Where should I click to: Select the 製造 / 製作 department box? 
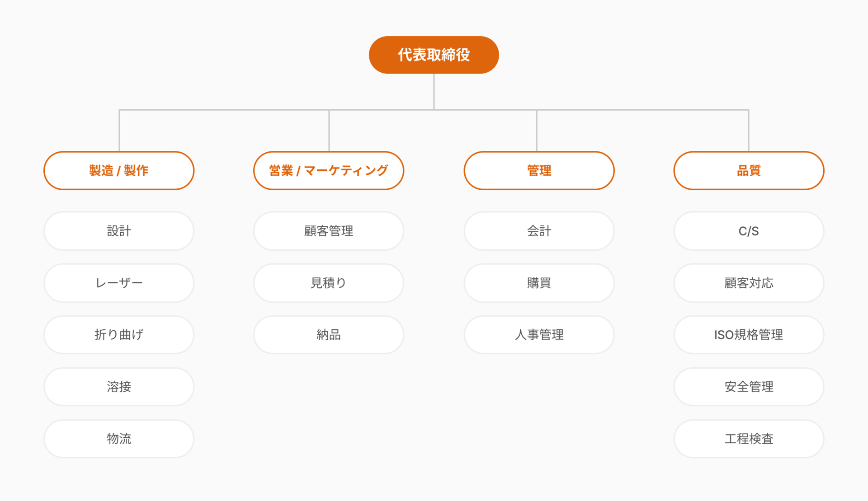(119, 171)
